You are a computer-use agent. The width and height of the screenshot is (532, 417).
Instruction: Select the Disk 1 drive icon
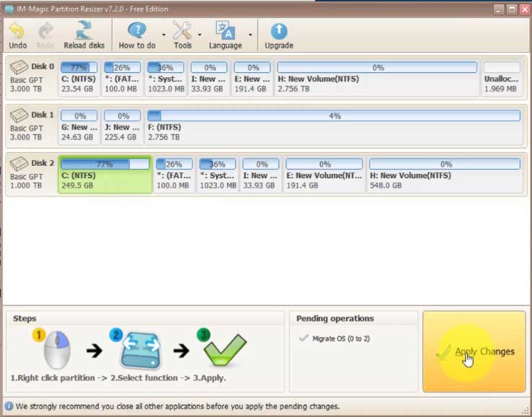coord(19,115)
